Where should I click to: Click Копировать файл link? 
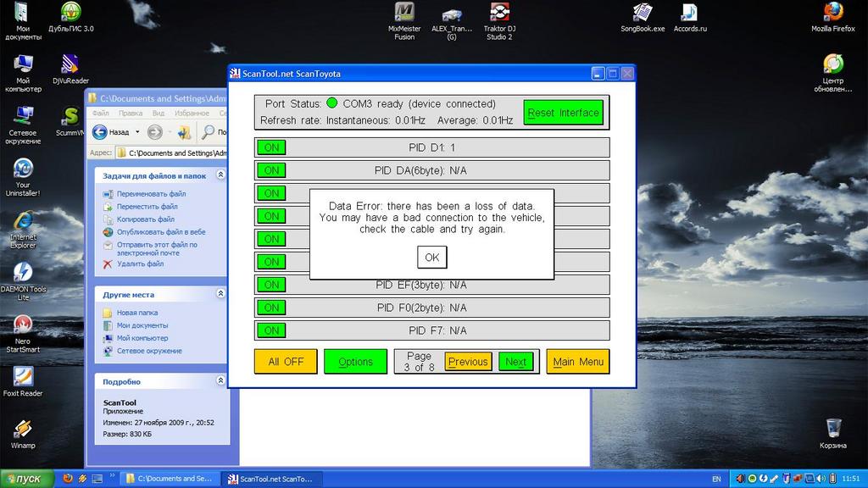coord(146,219)
